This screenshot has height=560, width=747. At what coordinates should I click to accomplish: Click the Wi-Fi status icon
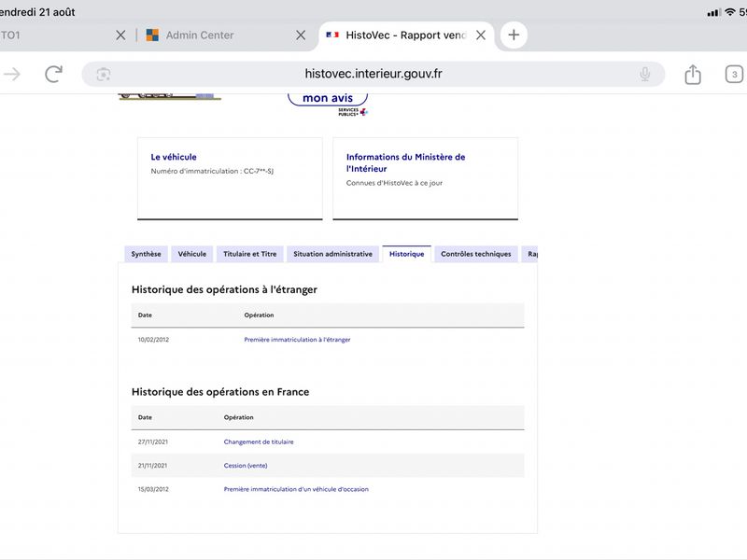click(730, 12)
